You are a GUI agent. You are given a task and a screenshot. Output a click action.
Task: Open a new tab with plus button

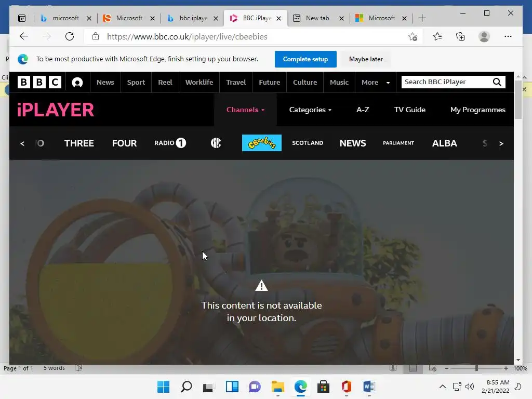pos(422,18)
